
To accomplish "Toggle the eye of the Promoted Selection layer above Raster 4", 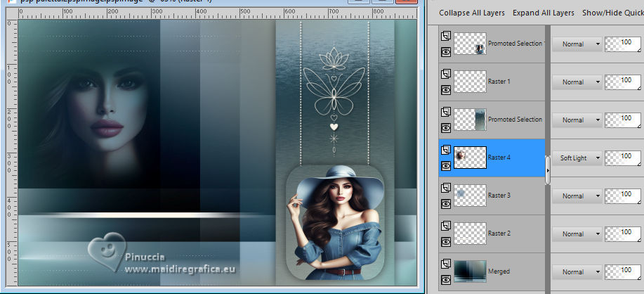I will pos(446,127).
